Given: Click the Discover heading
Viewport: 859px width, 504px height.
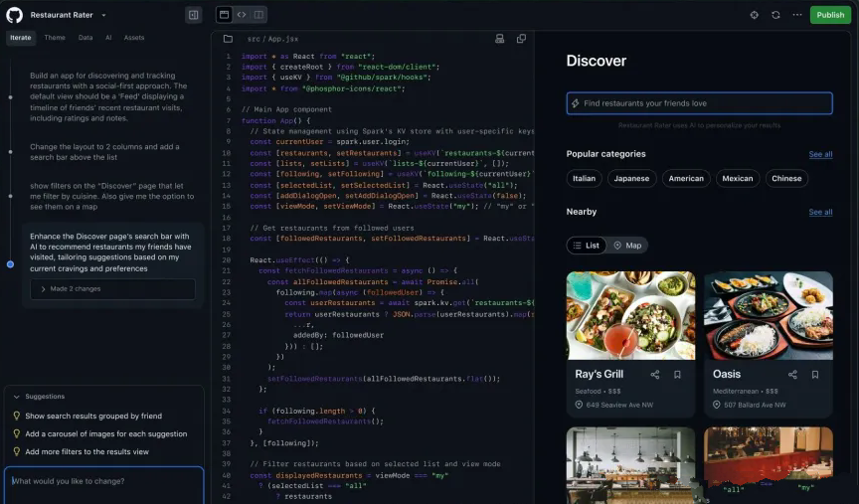Looking at the screenshot, I should click(597, 61).
